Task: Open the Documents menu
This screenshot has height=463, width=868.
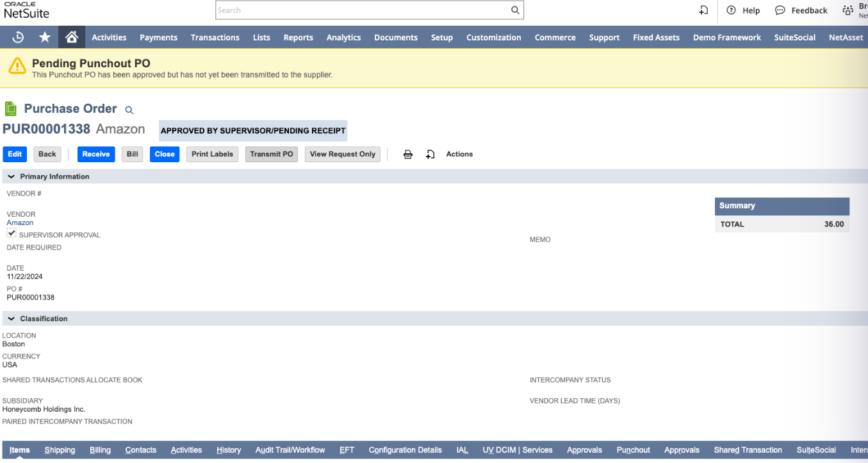Action: point(396,37)
